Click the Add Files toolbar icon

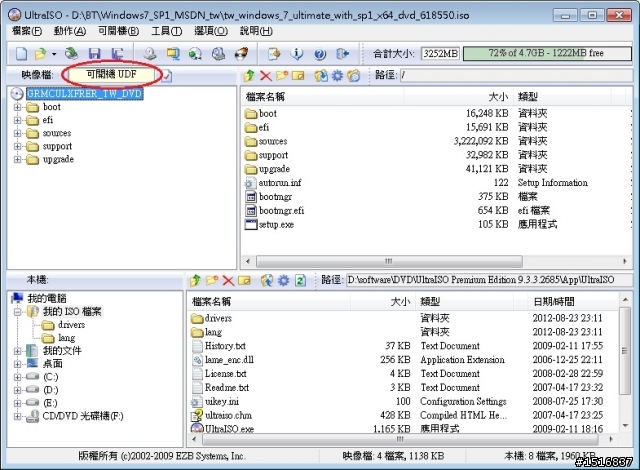tap(274, 53)
